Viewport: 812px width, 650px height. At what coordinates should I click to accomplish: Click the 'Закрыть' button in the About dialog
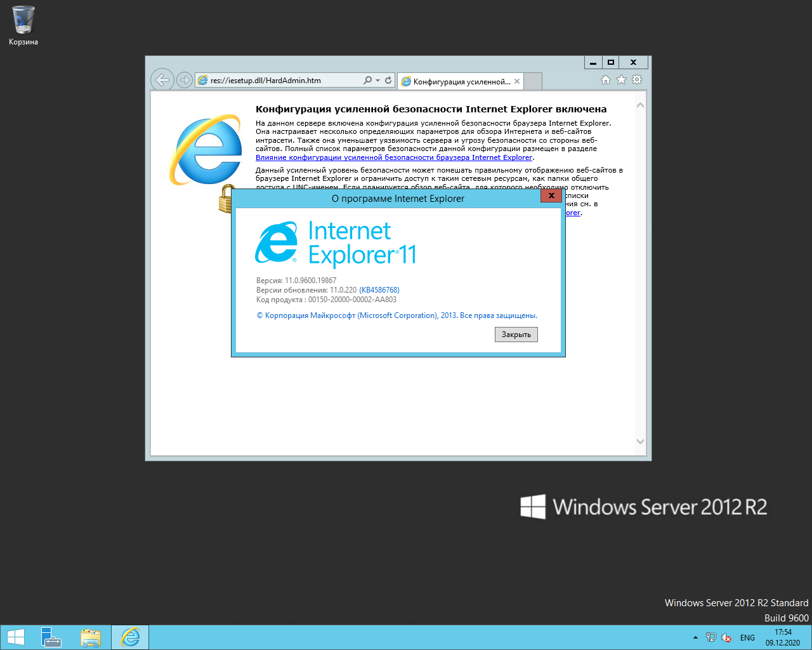tap(516, 335)
